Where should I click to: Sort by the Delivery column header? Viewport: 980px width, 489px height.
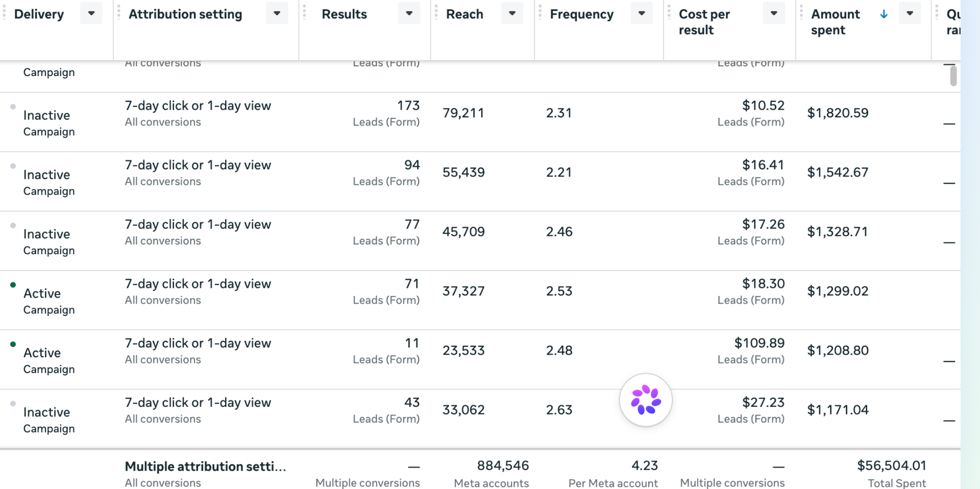click(x=39, y=14)
